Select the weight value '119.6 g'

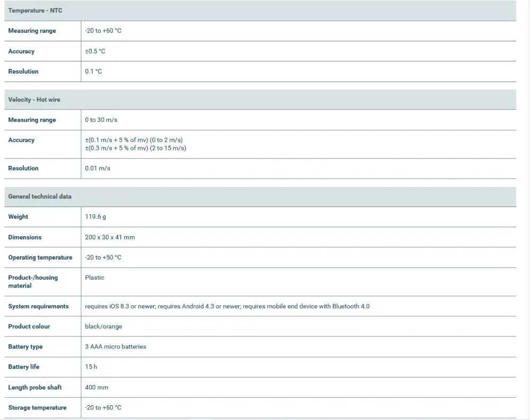click(x=95, y=217)
